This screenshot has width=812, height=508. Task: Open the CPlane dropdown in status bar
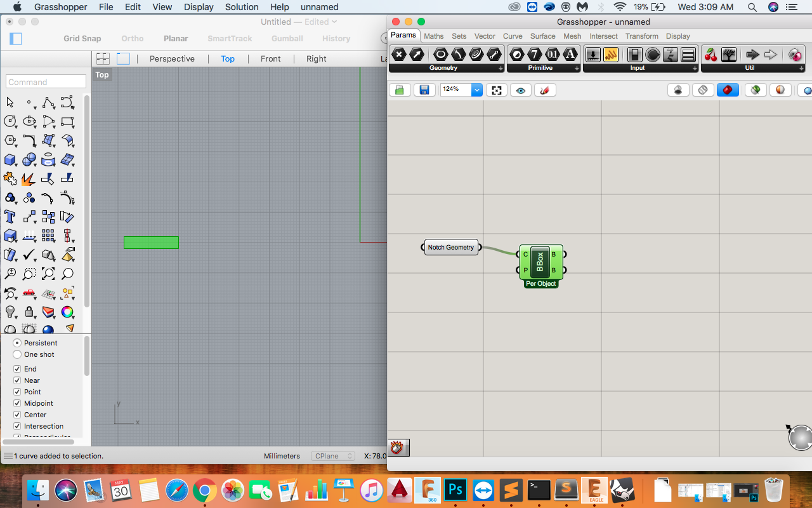coord(333,456)
